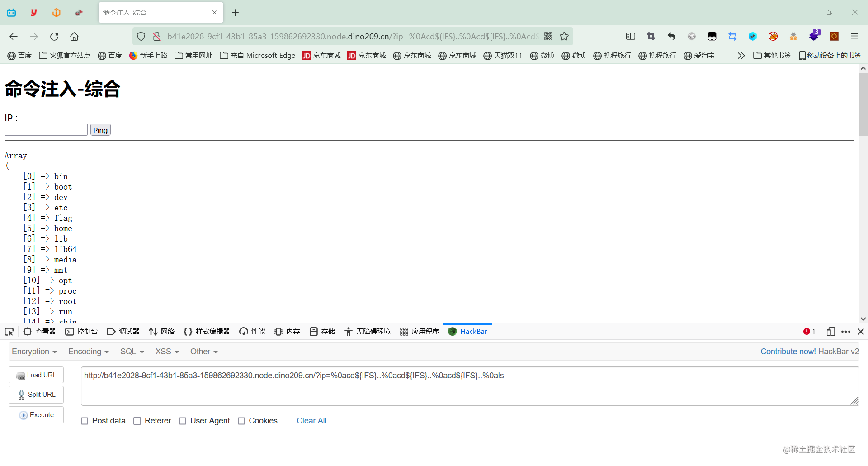Close the developer tools panel
This screenshot has height=466, width=868.
(861, 332)
